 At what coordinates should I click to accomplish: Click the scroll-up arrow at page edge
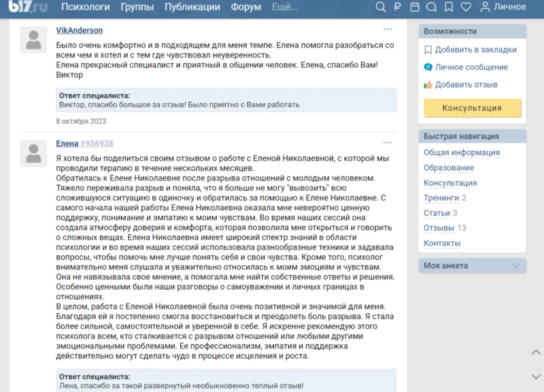(536, 353)
